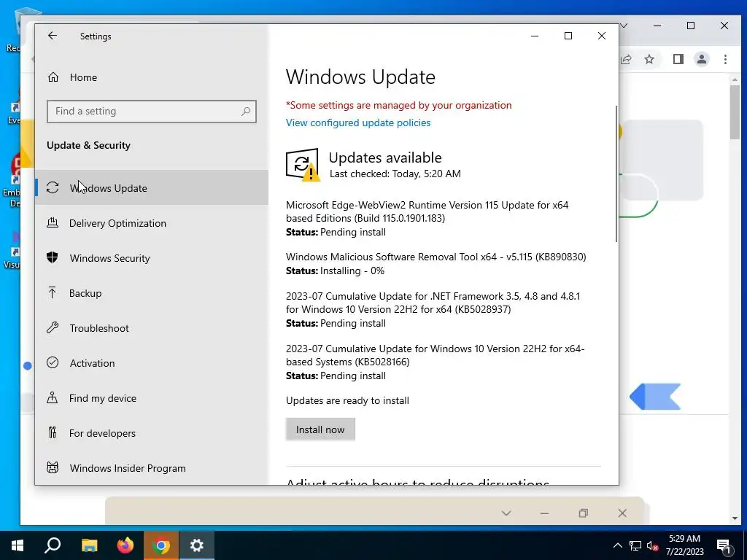Open the Backup settings

pos(152,293)
